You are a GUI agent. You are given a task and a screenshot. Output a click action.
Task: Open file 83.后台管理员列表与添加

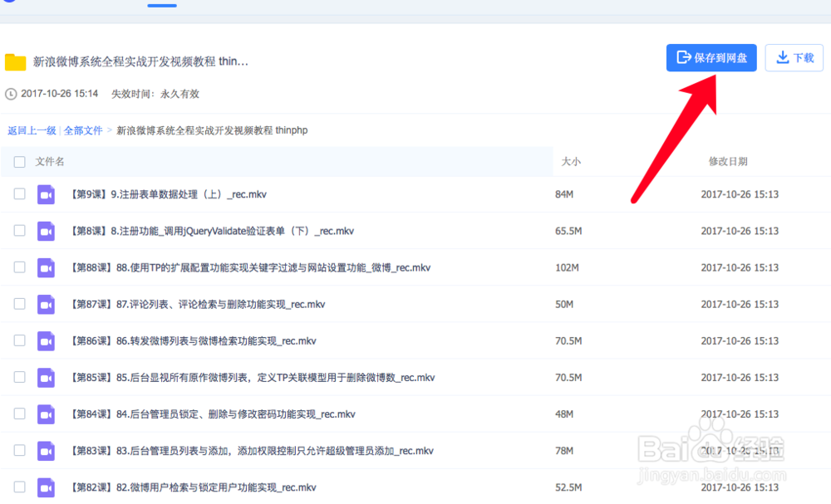[x=252, y=451]
